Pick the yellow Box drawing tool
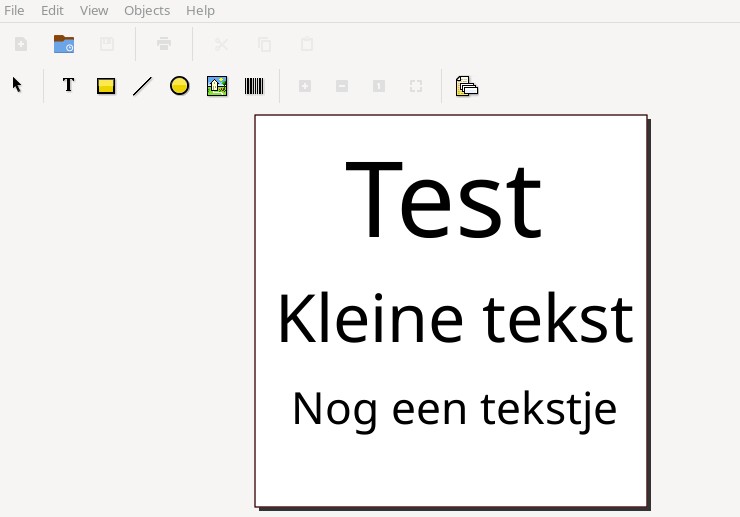 point(106,86)
